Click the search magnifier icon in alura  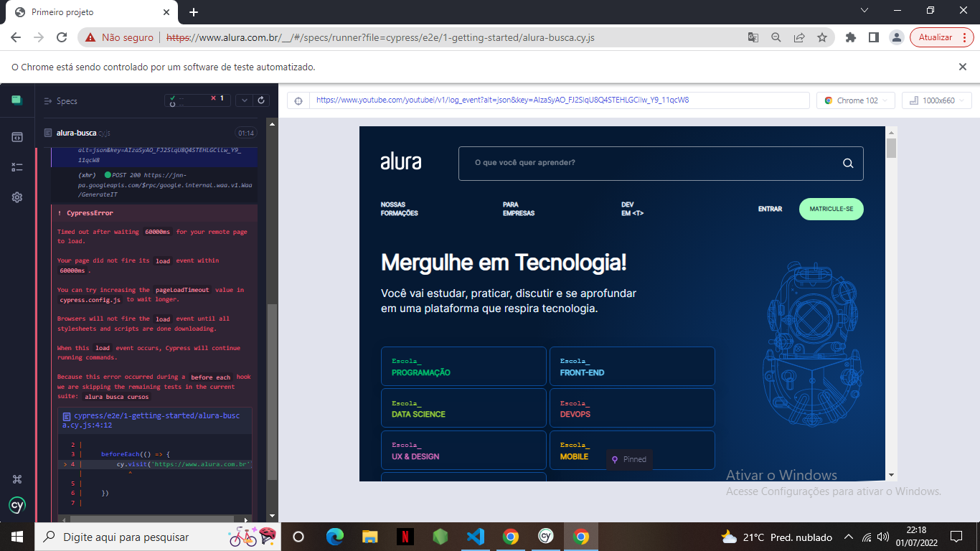[x=848, y=164]
